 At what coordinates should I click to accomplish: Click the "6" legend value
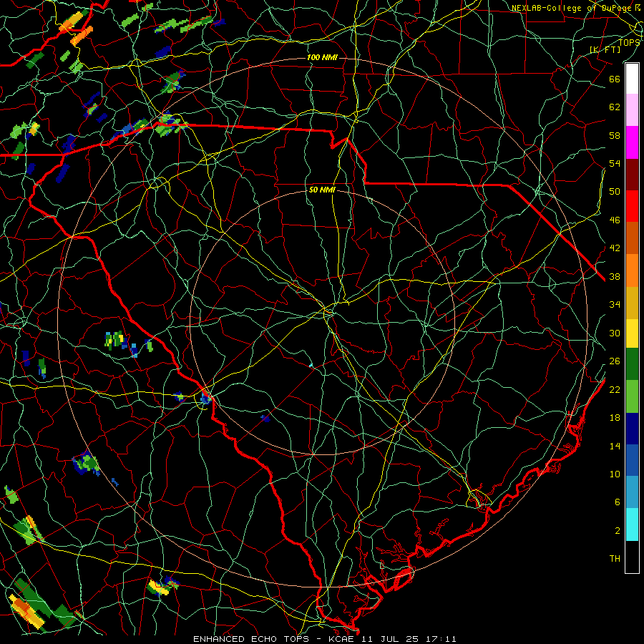point(618,502)
